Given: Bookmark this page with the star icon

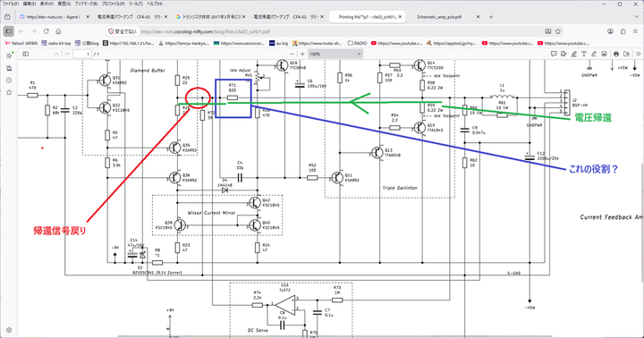Looking at the screenshot, I should click(x=558, y=31).
